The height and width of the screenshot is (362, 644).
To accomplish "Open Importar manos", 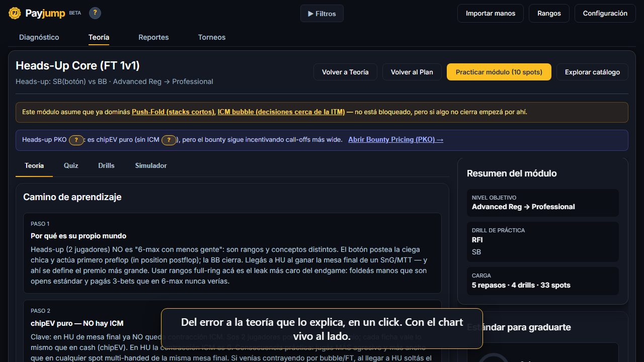I will click(491, 14).
